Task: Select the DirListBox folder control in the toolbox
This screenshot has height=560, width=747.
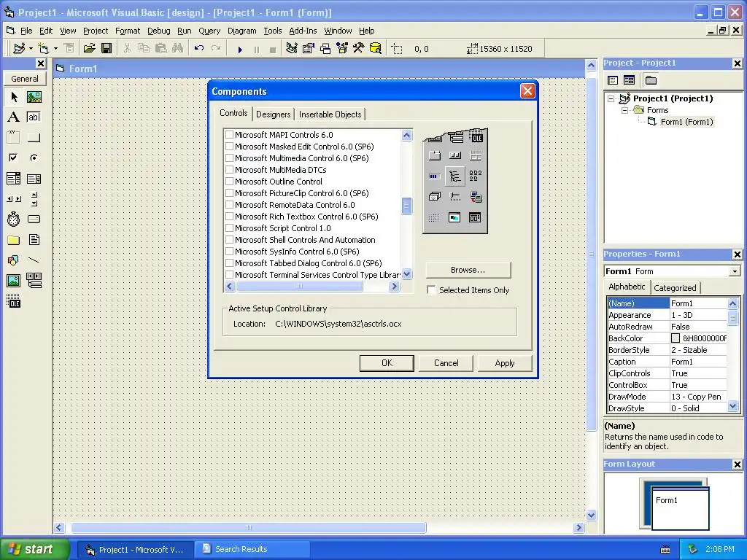Action: click(14, 239)
